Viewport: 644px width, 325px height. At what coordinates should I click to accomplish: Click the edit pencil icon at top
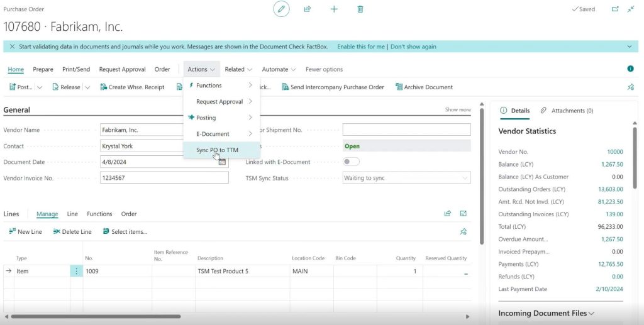coord(281,9)
